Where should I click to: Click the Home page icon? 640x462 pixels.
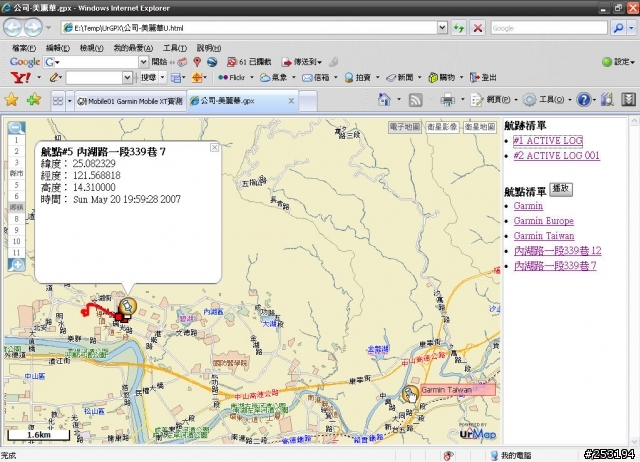pyautogui.click(x=384, y=100)
